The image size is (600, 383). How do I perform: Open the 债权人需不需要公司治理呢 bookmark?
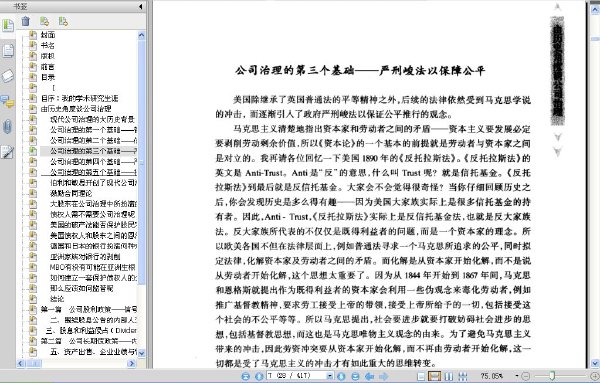coord(92,214)
